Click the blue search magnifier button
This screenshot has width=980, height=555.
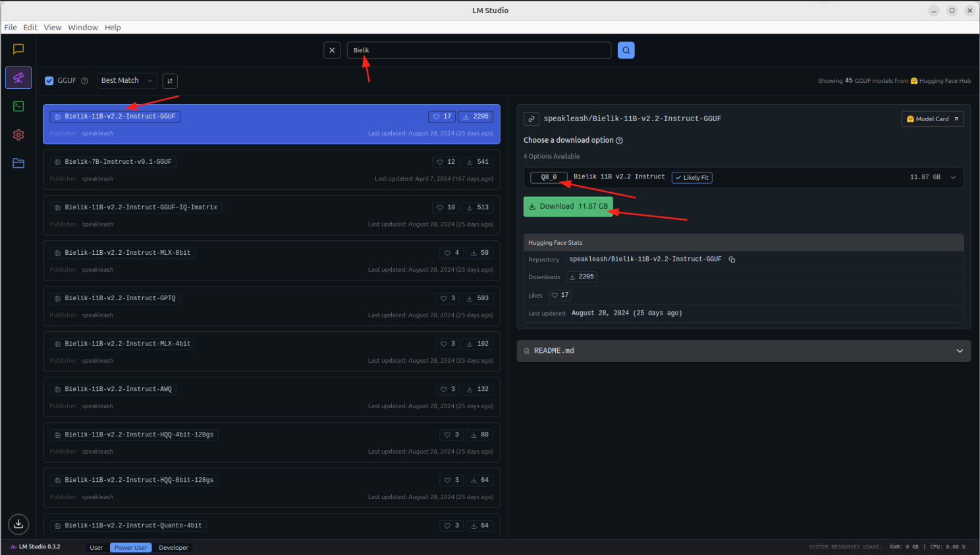point(626,50)
